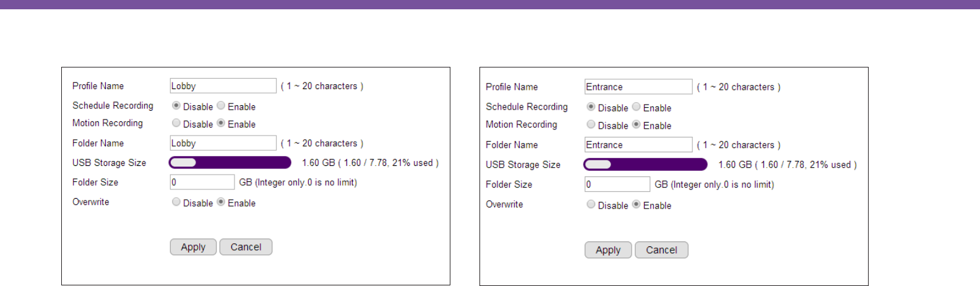Focus the Lobby Folder Name field
Screen dimensions: 980x286
(x=223, y=143)
